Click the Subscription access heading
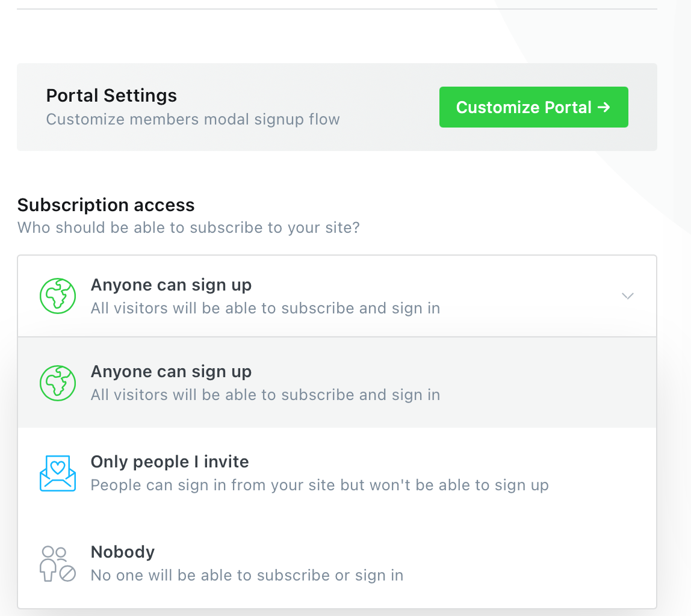Screen dimensions: 691x616 point(106,205)
